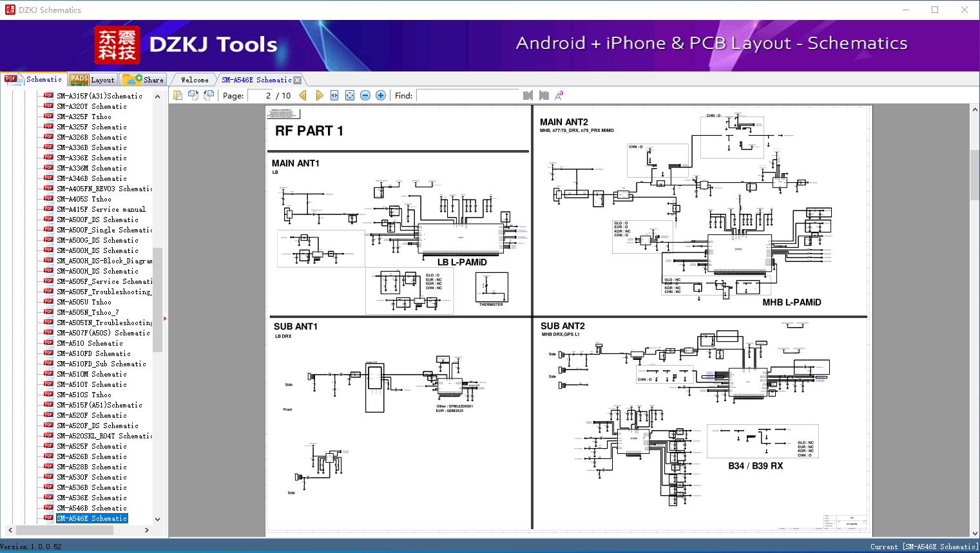Zoom in with the plus icon
Screen dimensions: 980x553
click(x=381, y=95)
